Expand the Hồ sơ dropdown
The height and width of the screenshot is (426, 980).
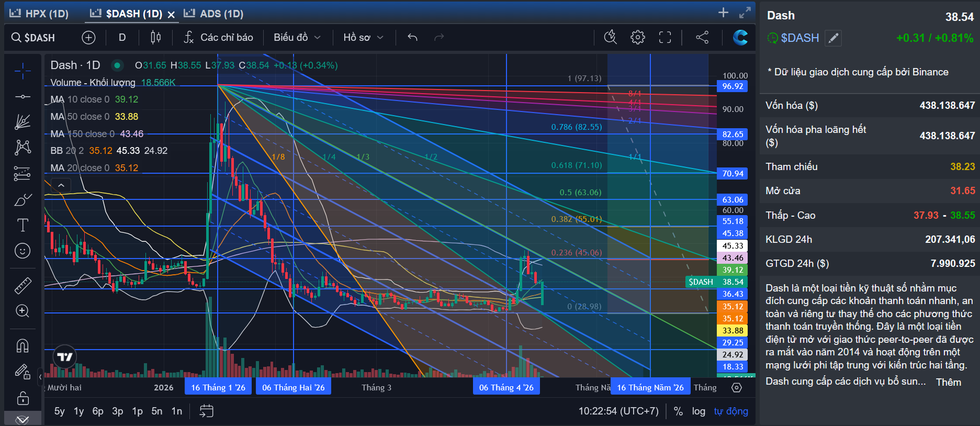(364, 37)
